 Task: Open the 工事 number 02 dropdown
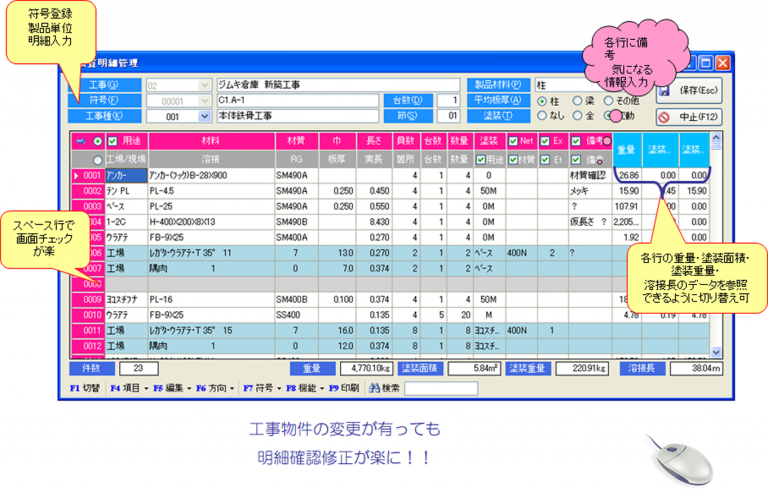click(205, 86)
